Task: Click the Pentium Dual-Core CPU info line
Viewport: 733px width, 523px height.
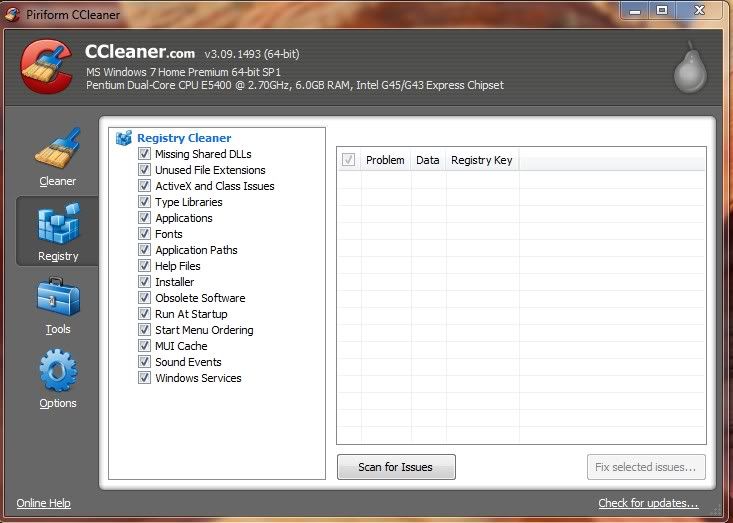Action: point(295,85)
